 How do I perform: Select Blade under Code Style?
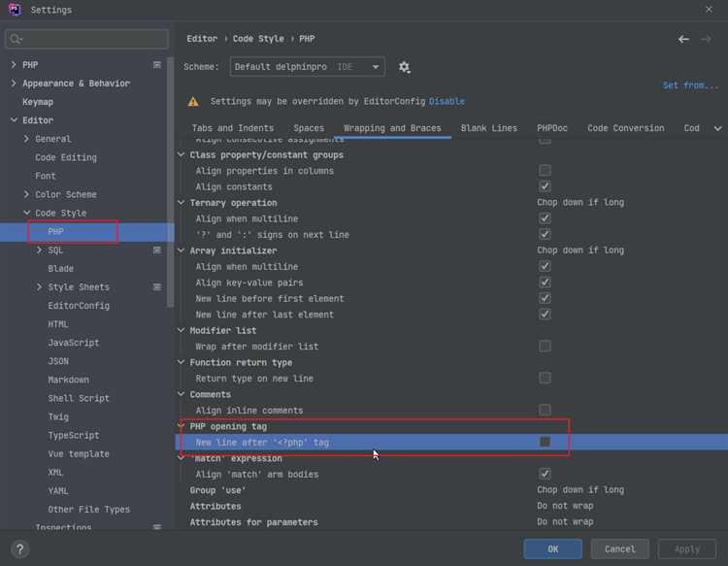pyautogui.click(x=60, y=268)
